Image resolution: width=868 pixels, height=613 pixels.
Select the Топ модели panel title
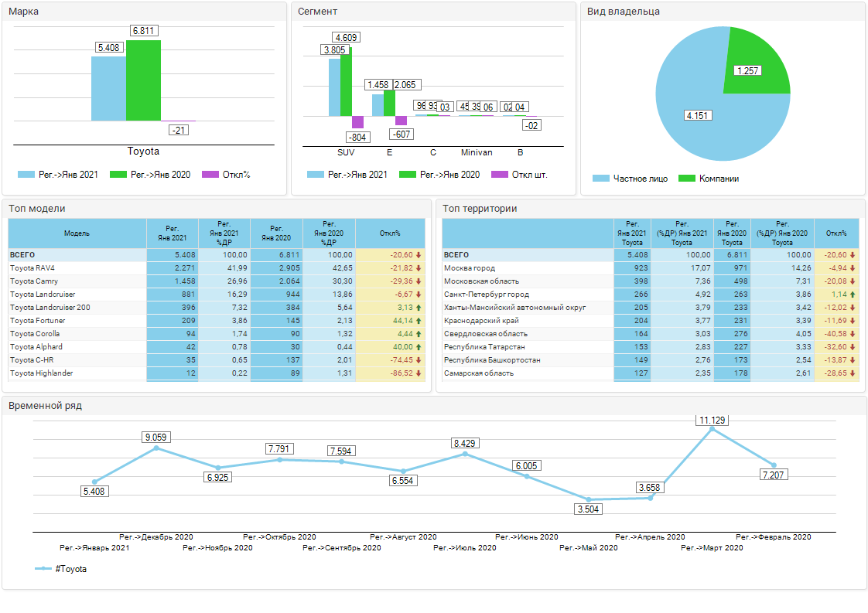tap(37, 209)
